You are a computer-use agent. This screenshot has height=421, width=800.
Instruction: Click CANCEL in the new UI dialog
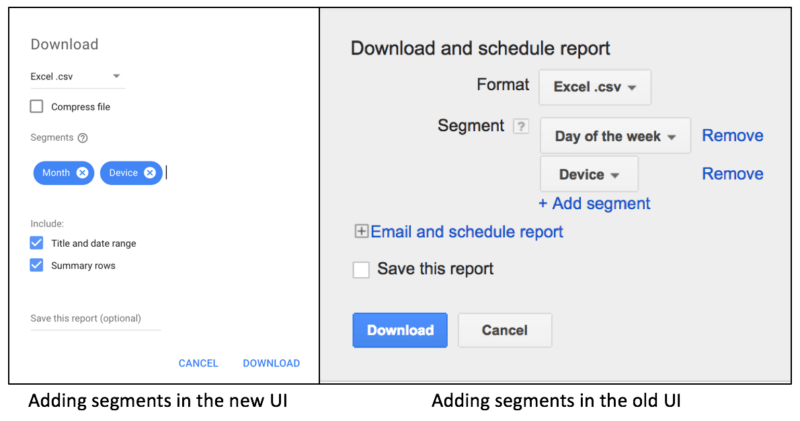[x=198, y=363]
